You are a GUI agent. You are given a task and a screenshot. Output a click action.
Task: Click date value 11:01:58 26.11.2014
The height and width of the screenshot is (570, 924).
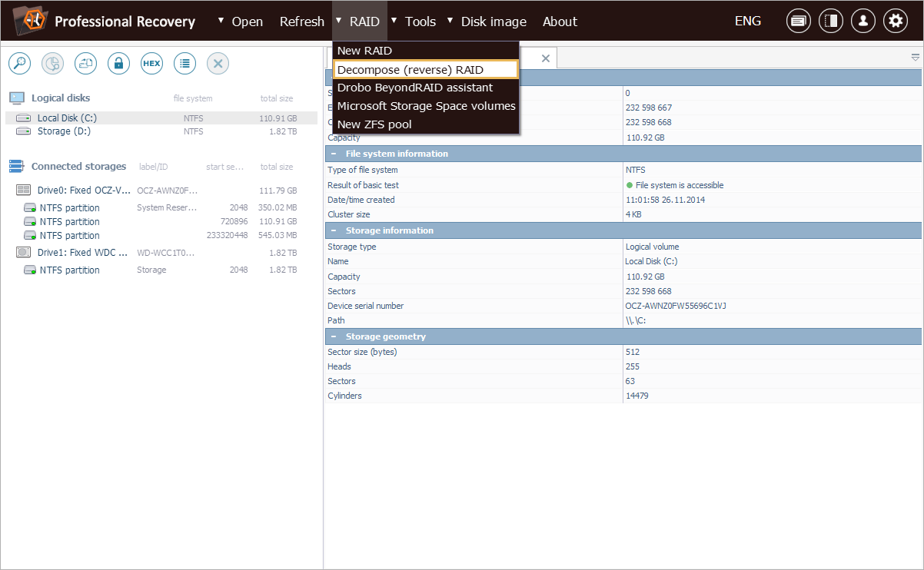(x=665, y=200)
